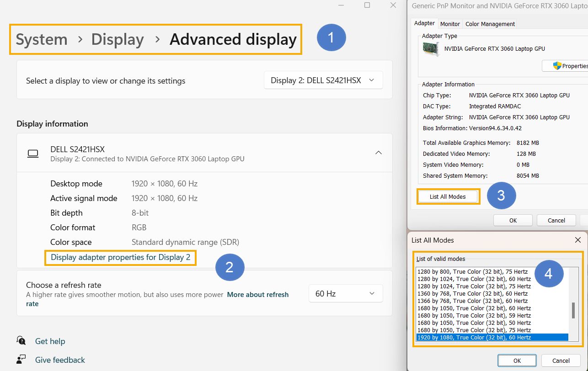Select 1920 by 1080, 60 Hertz mode
Viewport: 588px width, 371px height.
click(492, 337)
